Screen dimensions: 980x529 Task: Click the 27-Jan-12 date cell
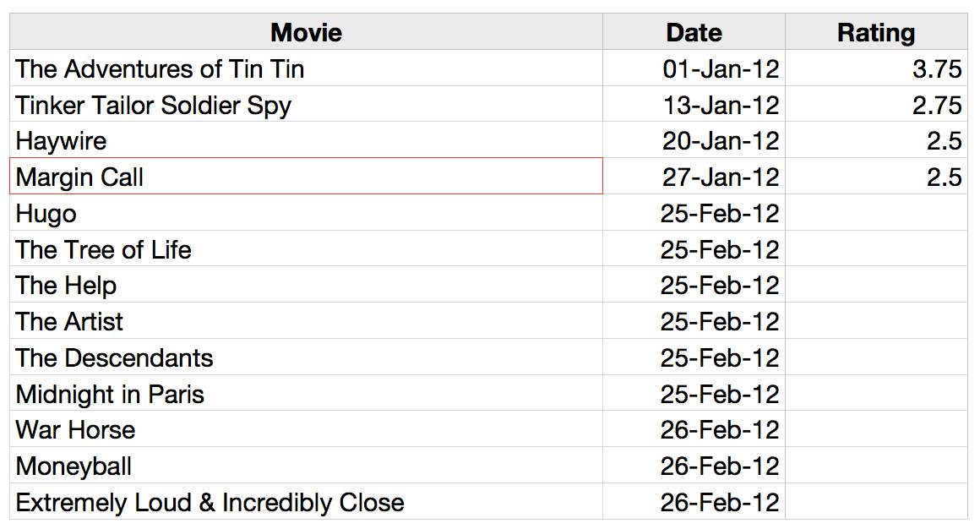click(x=694, y=177)
